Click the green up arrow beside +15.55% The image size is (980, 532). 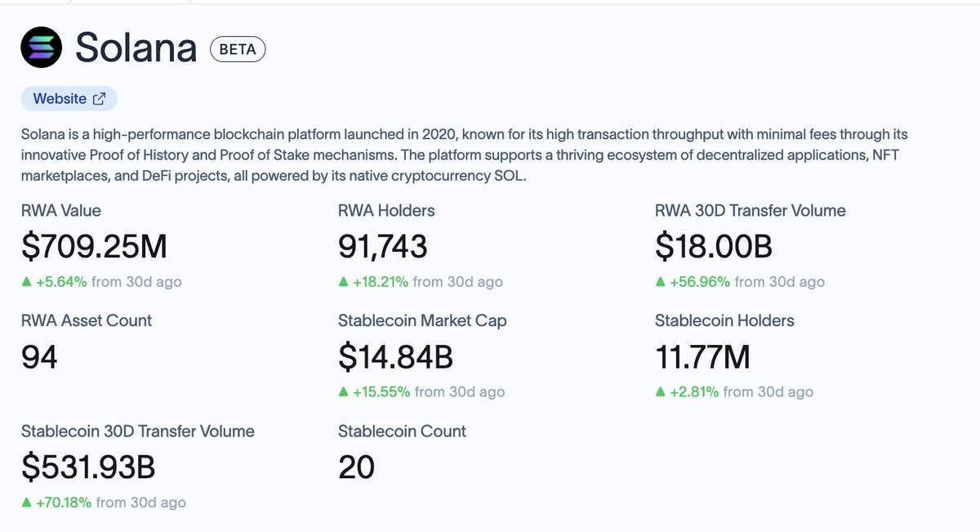point(344,392)
